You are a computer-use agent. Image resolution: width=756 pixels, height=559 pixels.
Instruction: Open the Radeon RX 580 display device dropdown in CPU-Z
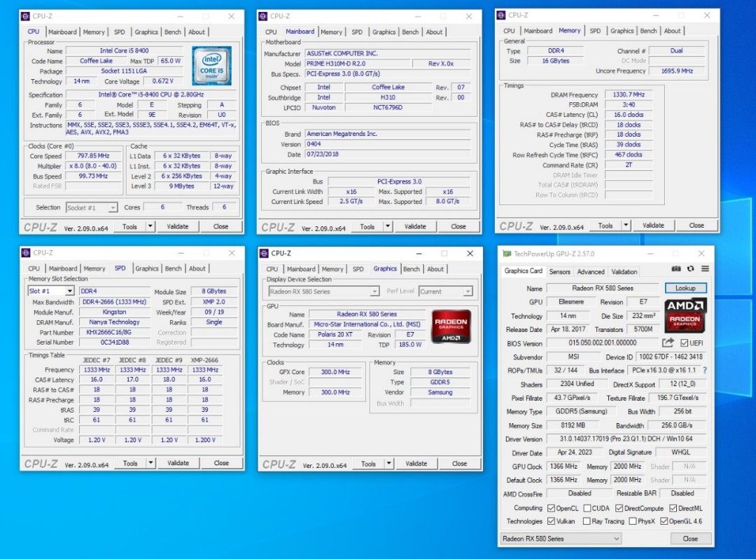[324, 291]
